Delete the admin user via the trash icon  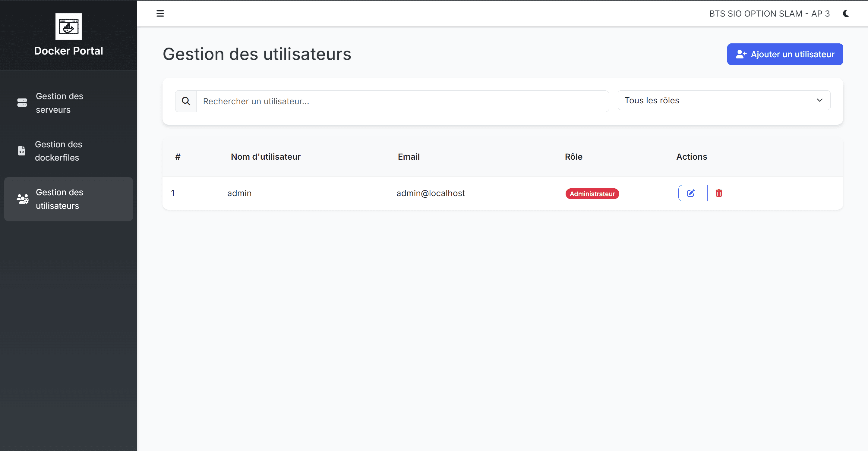[719, 193]
